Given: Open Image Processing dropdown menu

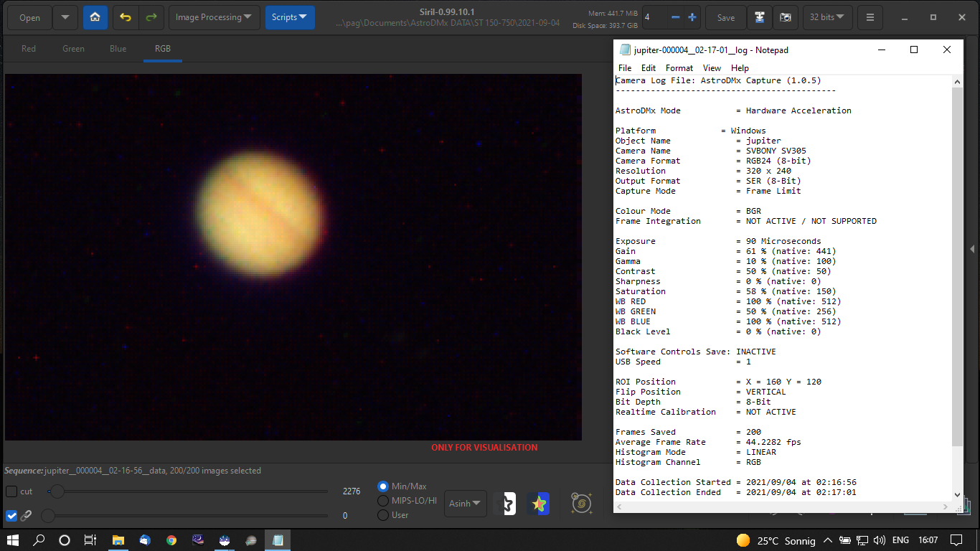Looking at the screenshot, I should [x=214, y=17].
